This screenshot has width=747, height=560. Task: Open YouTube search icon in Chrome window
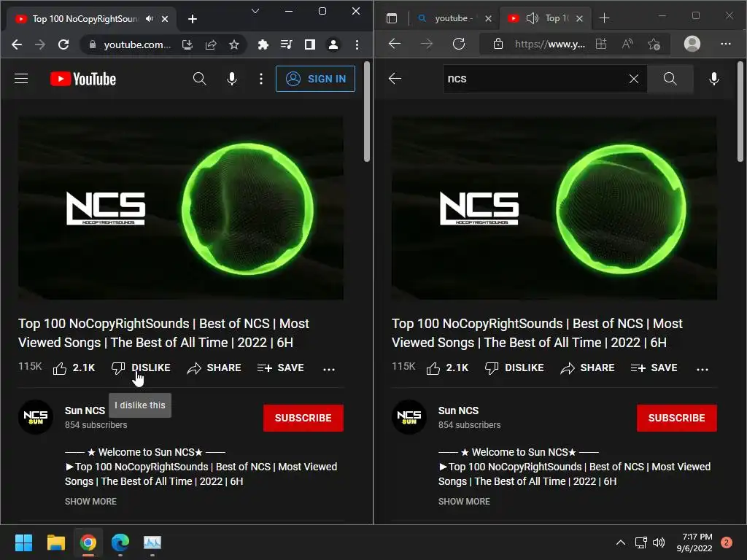click(x=200, y=79)
